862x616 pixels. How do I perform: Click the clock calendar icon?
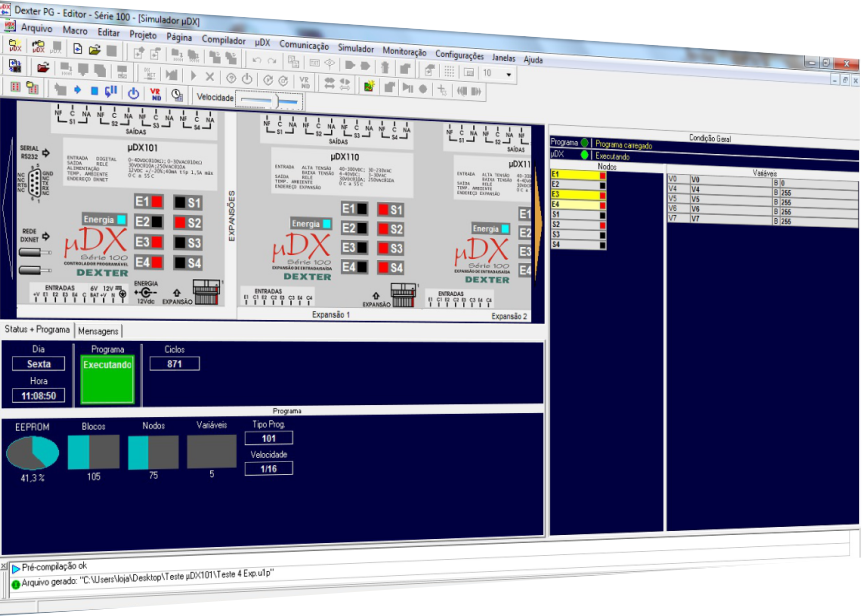[x=176, y=95]
